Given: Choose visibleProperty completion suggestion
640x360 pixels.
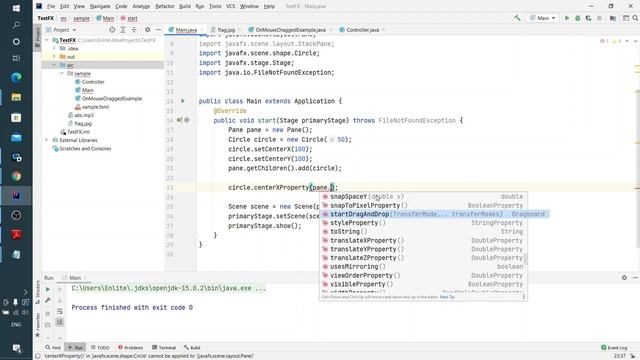Looking at the screenshot, I should [x=423, y=284].
